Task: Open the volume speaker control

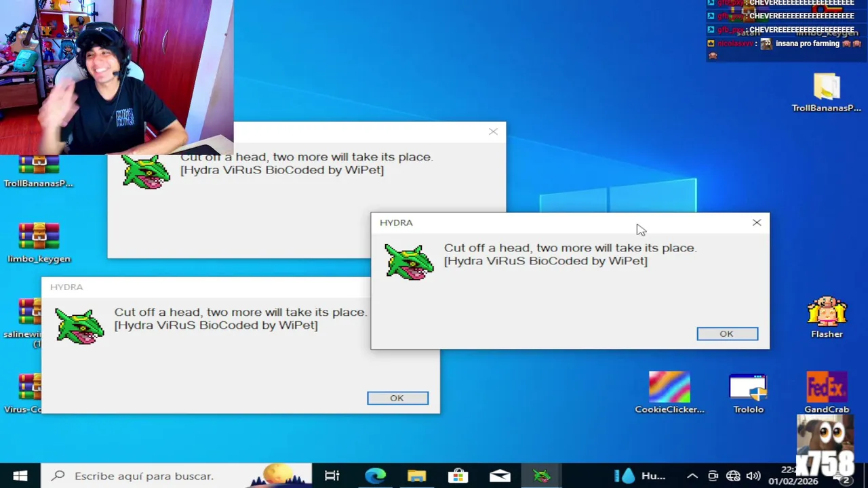Action: tap(753, 476)
